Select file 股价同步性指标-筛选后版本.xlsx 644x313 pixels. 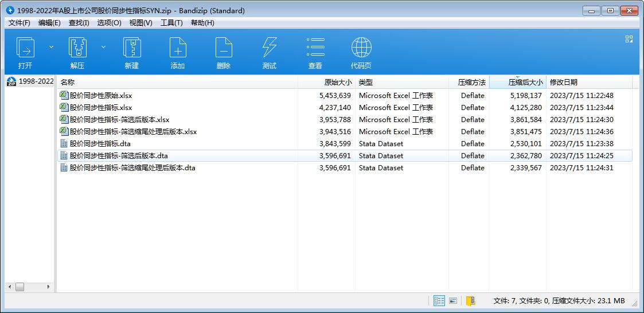119,120
